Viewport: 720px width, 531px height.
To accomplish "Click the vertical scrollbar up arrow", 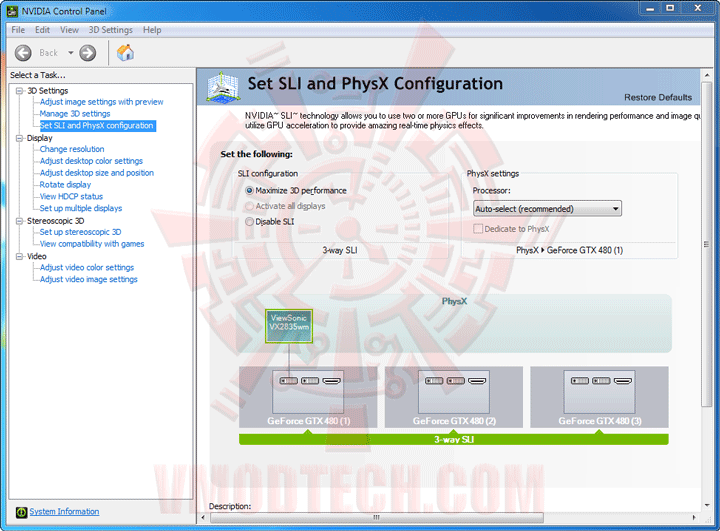I will [707, 75].
